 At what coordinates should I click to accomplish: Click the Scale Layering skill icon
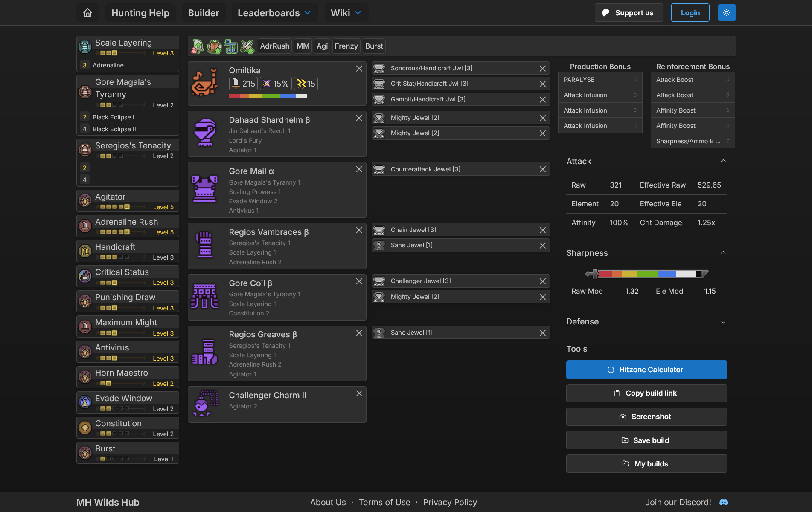(85, 47)
